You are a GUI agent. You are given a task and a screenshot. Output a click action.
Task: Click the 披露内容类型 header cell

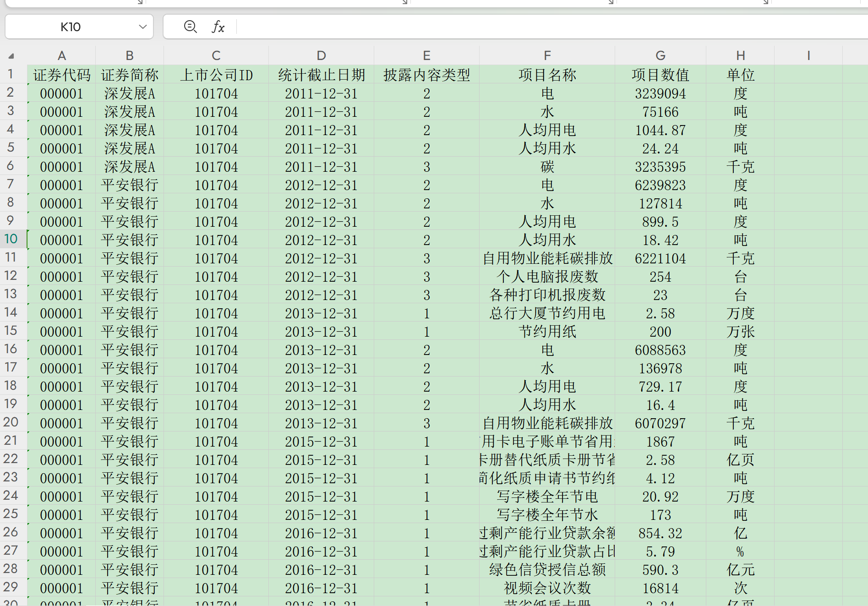click(x=426, y=75)
